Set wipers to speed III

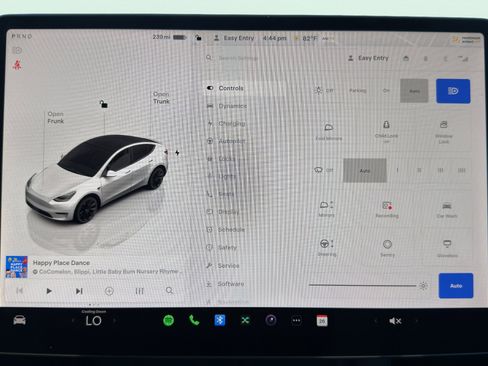point(440,170)
